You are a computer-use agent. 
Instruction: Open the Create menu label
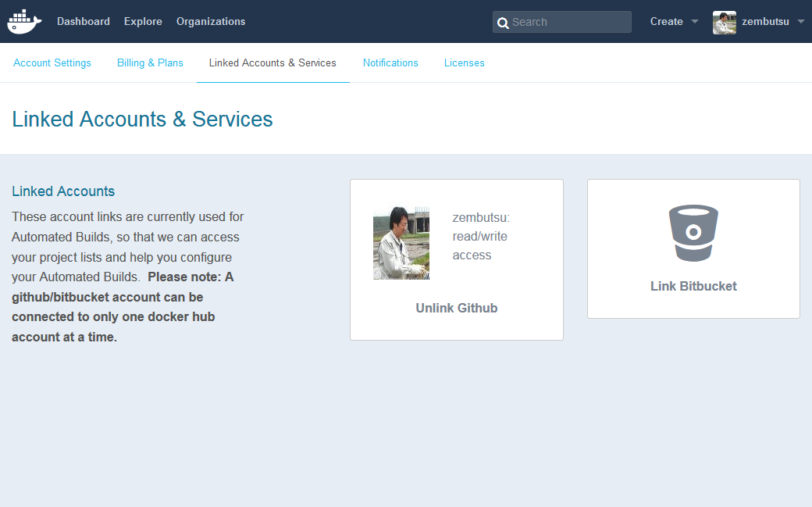point(667,21)
